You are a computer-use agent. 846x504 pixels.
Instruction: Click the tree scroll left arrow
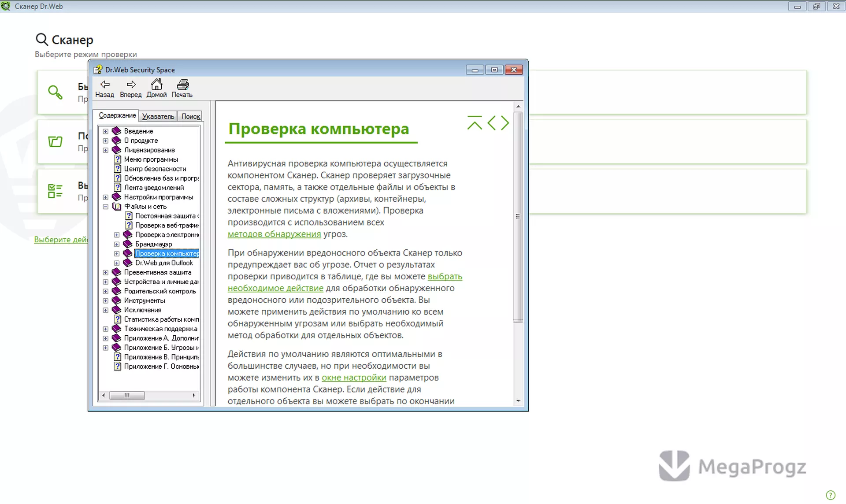point(104,395)
